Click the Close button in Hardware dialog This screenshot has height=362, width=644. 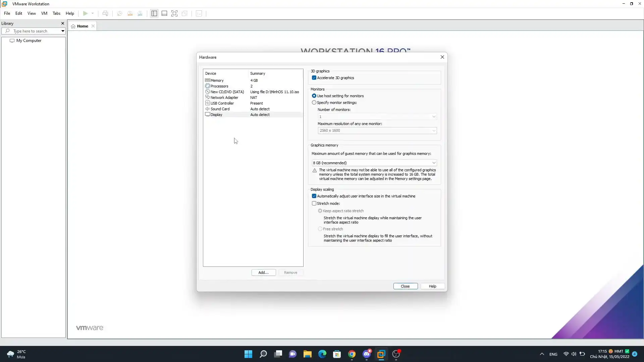point(405,286)
